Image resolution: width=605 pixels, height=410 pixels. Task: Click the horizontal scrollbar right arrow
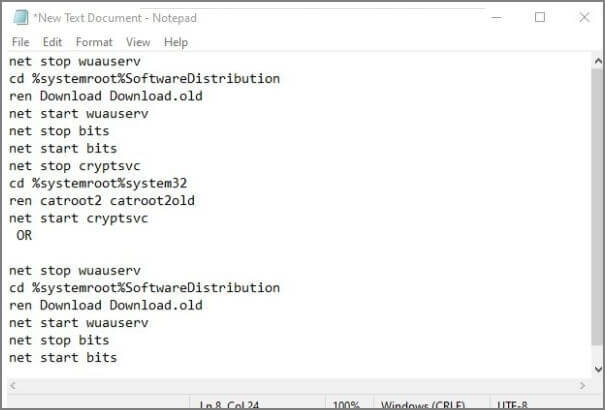[583, 385]
